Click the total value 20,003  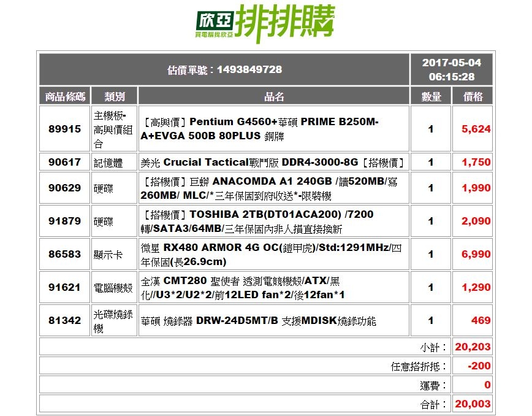click(473, 404)
